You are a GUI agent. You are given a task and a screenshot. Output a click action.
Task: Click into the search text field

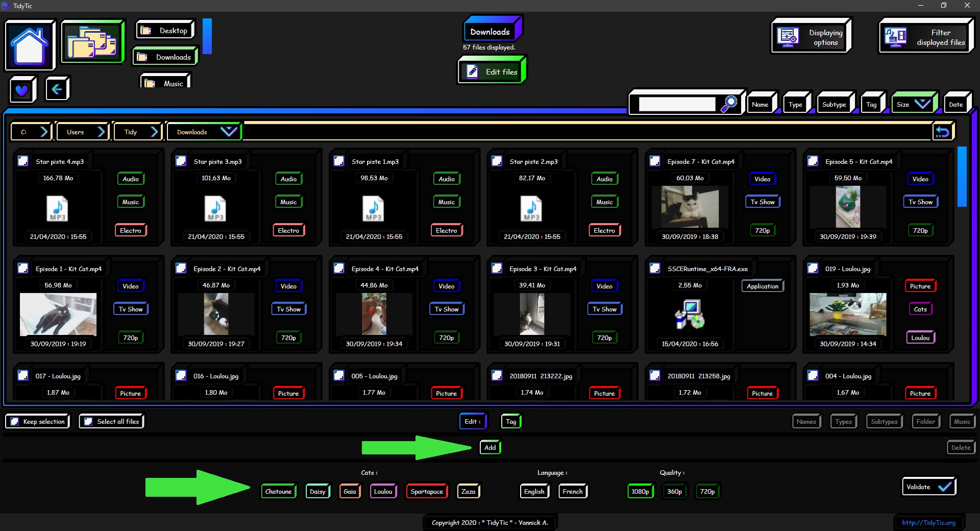[x=677, y=104]
